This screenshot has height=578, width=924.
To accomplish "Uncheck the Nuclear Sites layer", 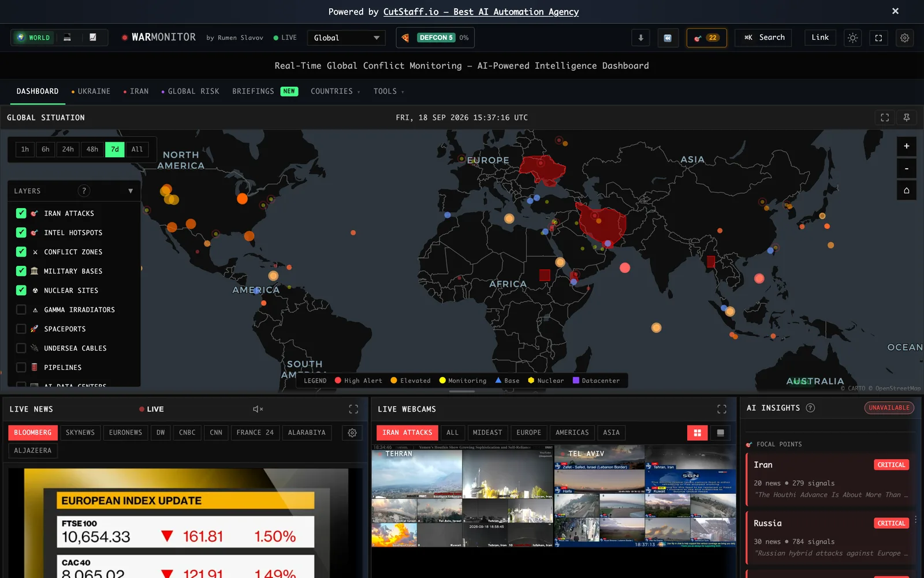I will point(21,290).
